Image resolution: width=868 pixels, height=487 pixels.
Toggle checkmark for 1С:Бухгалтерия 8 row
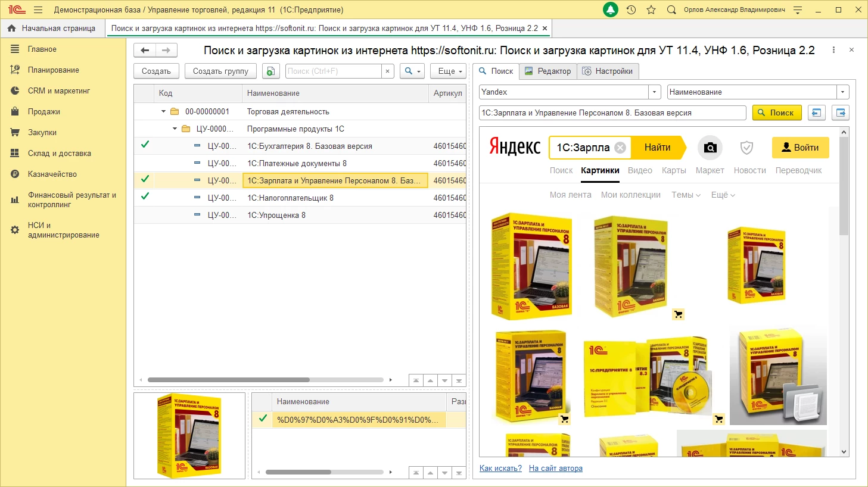145,145
